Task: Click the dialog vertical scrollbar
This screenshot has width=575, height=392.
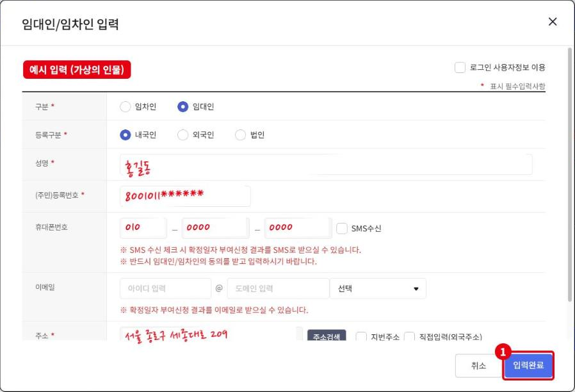Action: pyautogui.click(x=569, y=174)
